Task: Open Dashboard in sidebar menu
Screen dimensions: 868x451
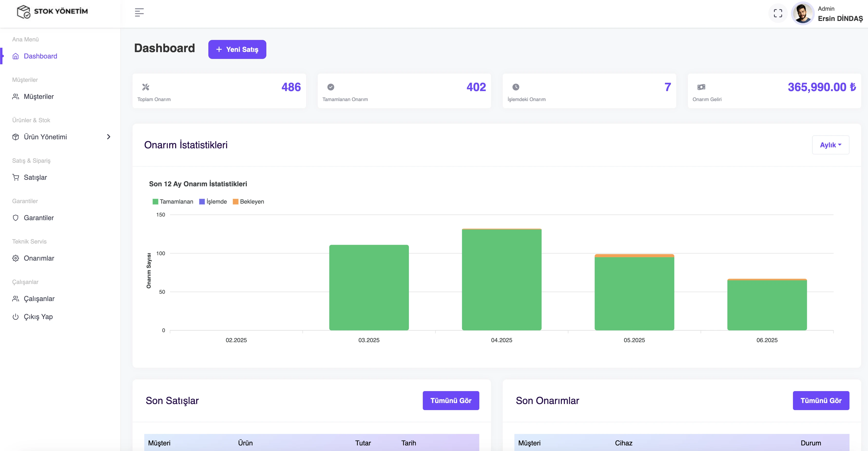Action: click(x=40, y=56)
